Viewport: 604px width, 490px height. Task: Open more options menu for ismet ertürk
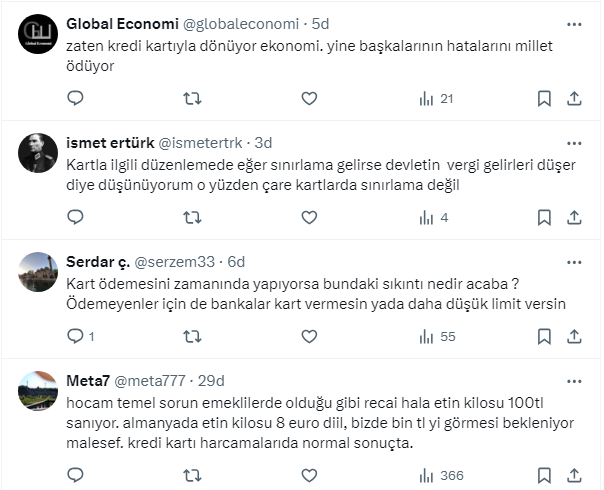coord(571,142)
